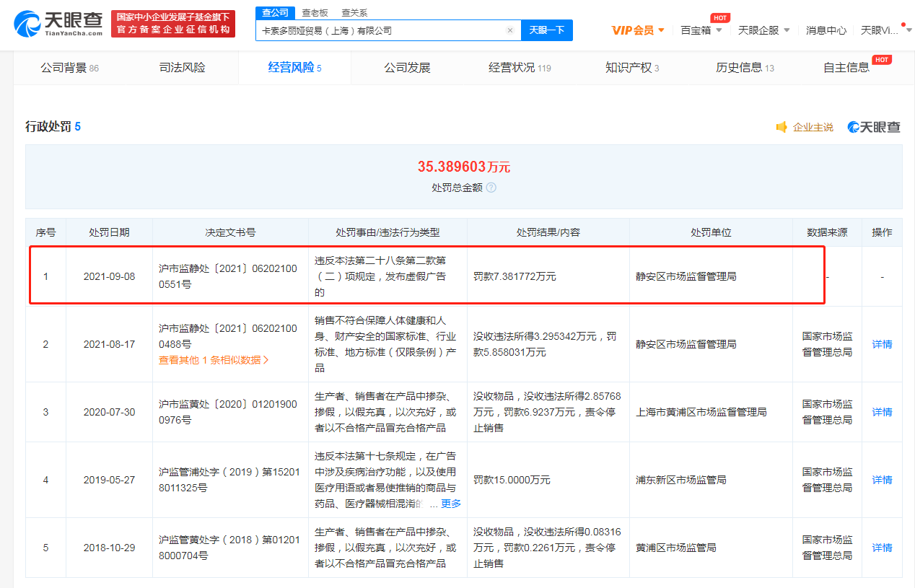The image size is (915, 588).
Task: Switch to the 查关系 search tab
Action: [354, 12]
